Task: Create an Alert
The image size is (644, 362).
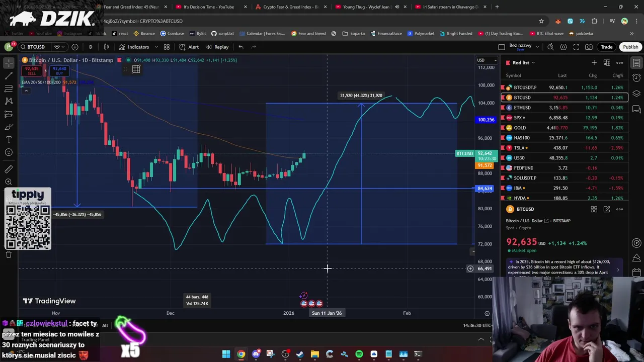Action: [189, 47]
